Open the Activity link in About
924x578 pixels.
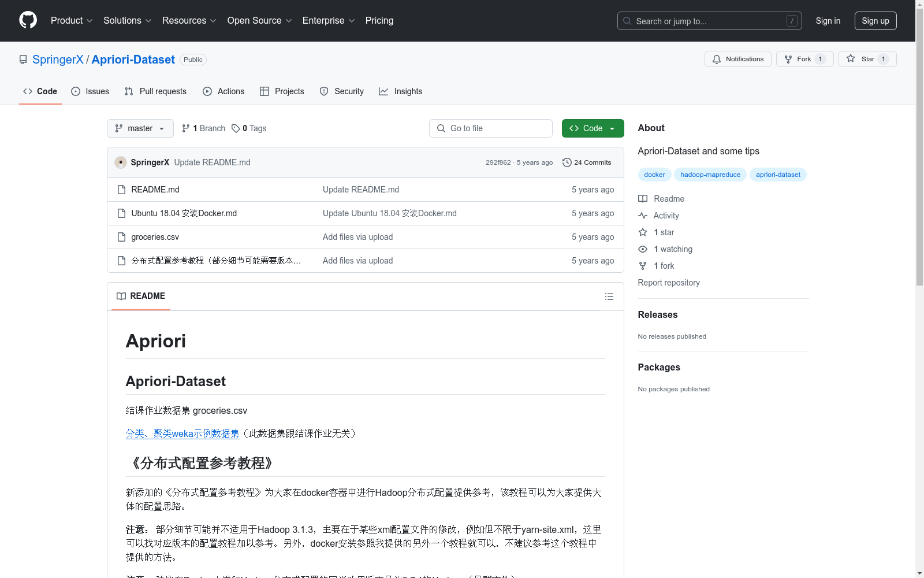tap(659, 216)
